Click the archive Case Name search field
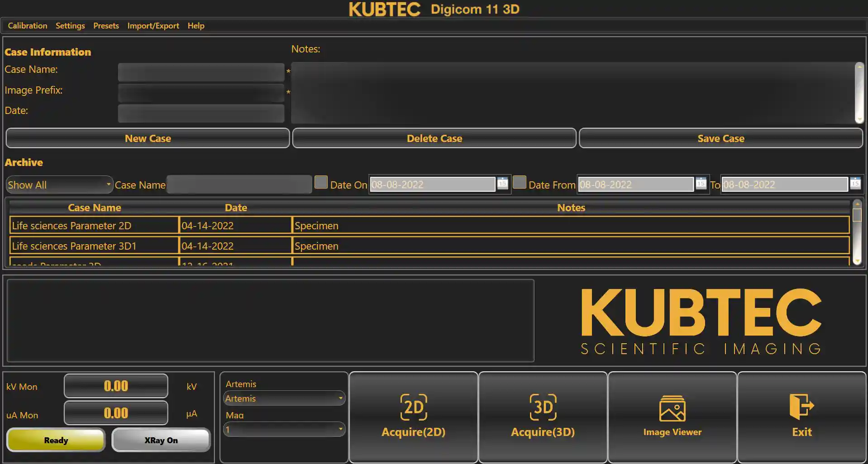The height and width of the screenshot is (464, 868). pyautogui.click(x=239, y=185)
